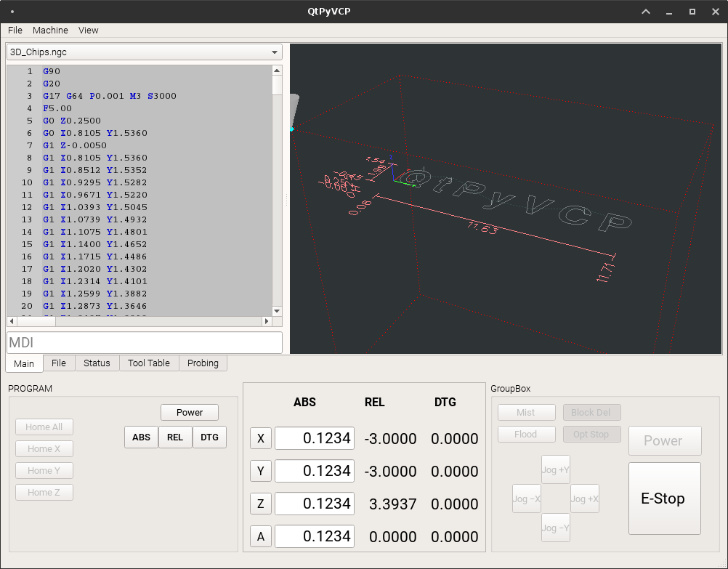Click the Z REL value 3.3937

tap(393, 504)
